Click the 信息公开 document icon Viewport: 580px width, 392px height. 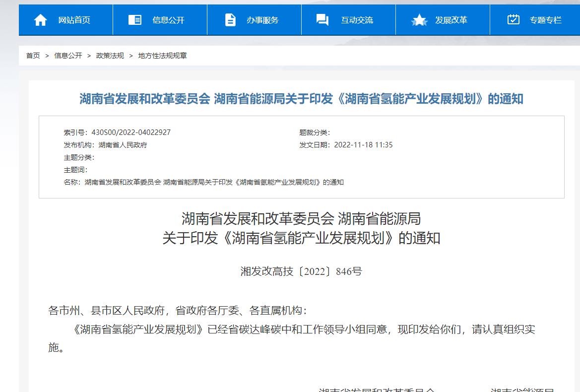pos(134,20)
